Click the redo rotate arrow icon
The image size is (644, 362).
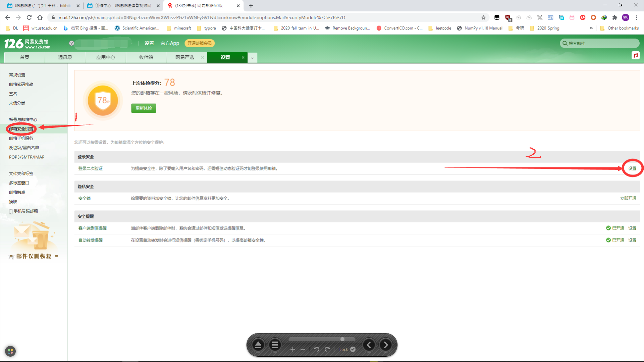pos(327,349)
